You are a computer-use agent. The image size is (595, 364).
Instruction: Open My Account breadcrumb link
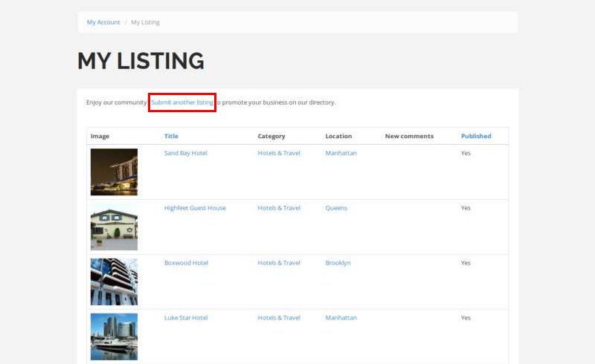click(x=103, y=22)
